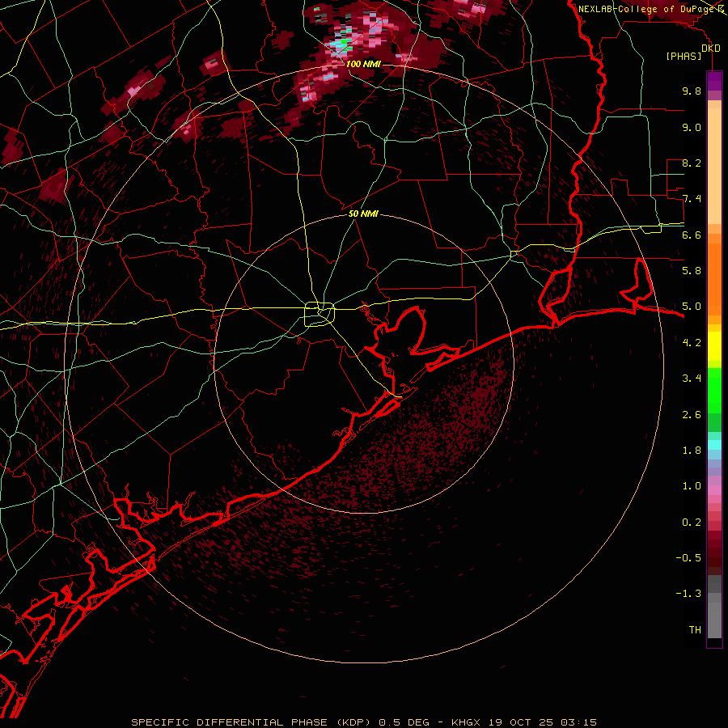Select the 50 NMI range ring label
The image size is (728, 728).
click(x=363, y=214)
